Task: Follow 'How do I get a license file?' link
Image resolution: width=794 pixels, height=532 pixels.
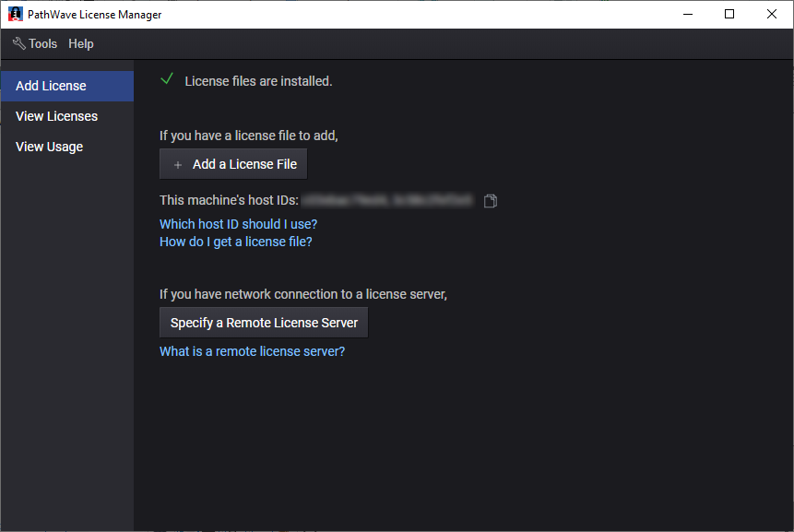Action: [236, 242]
